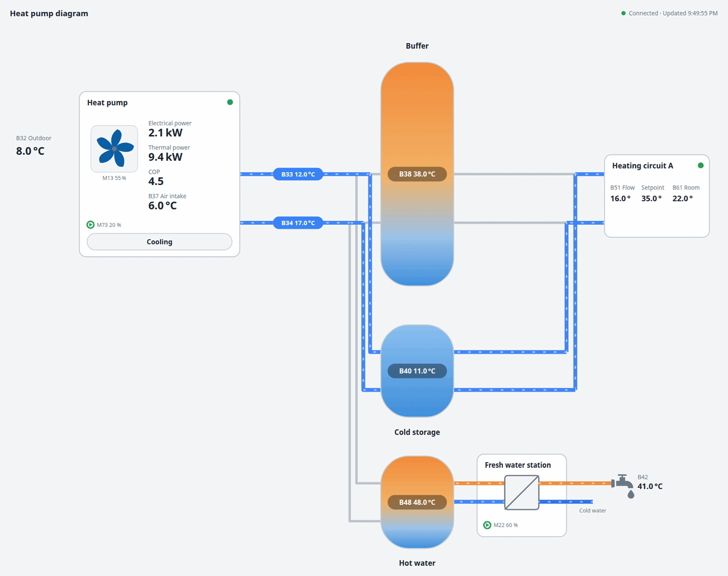The width and height of the screenshot is (728, 576).
Task: Click the B51 Flow 16.0° value
Action: tap(620, 199)
